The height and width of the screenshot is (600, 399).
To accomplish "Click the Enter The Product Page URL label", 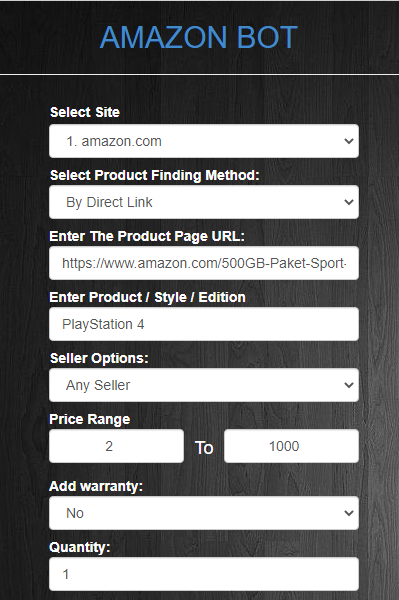I will [x=147, y=236].
